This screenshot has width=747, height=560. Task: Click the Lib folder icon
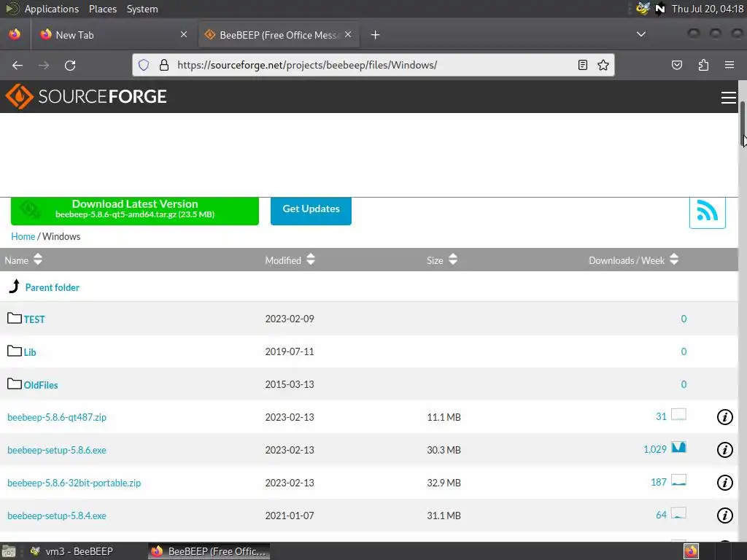[x=15, y=351]
